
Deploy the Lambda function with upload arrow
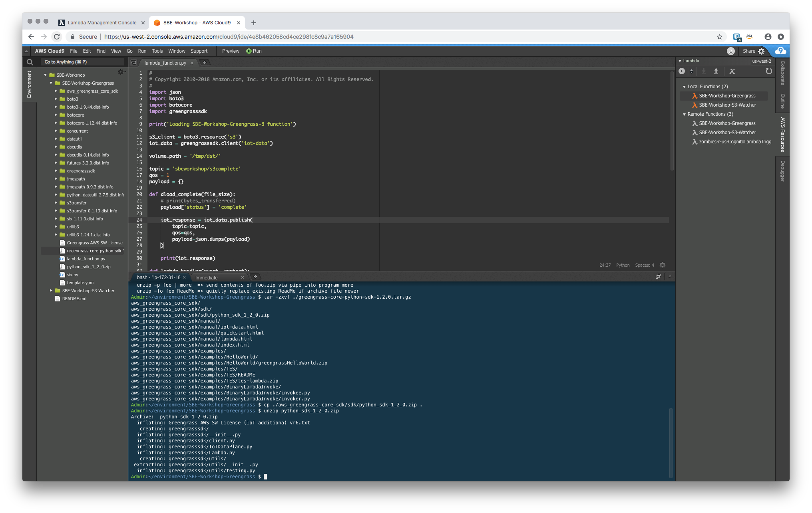pos(716,71)
